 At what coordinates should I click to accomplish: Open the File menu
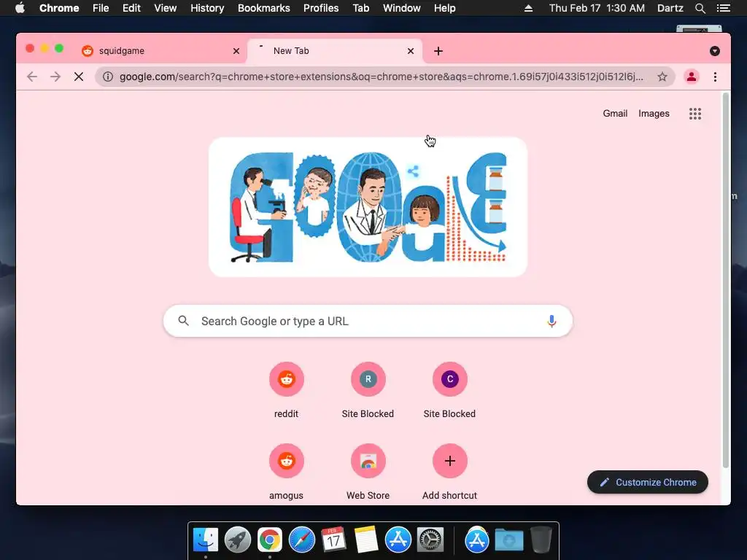click(x=101, y=8)
